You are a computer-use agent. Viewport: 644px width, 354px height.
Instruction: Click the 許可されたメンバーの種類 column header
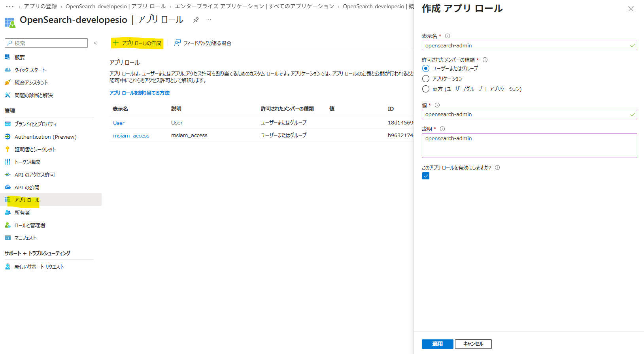point(287,109)
